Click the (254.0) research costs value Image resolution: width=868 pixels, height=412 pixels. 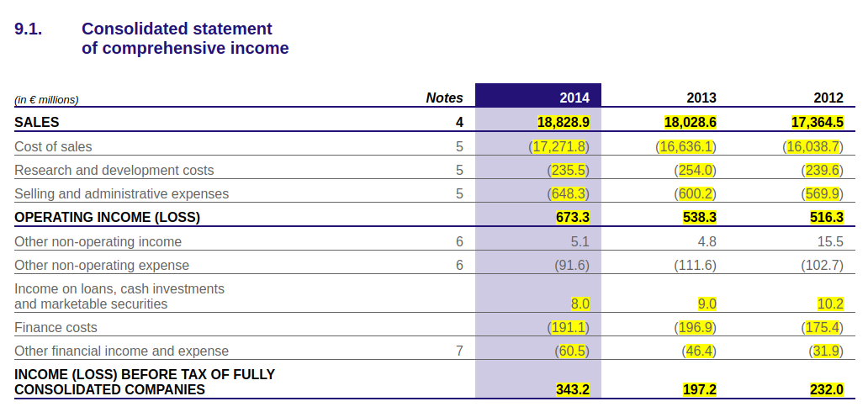point(696,170)
